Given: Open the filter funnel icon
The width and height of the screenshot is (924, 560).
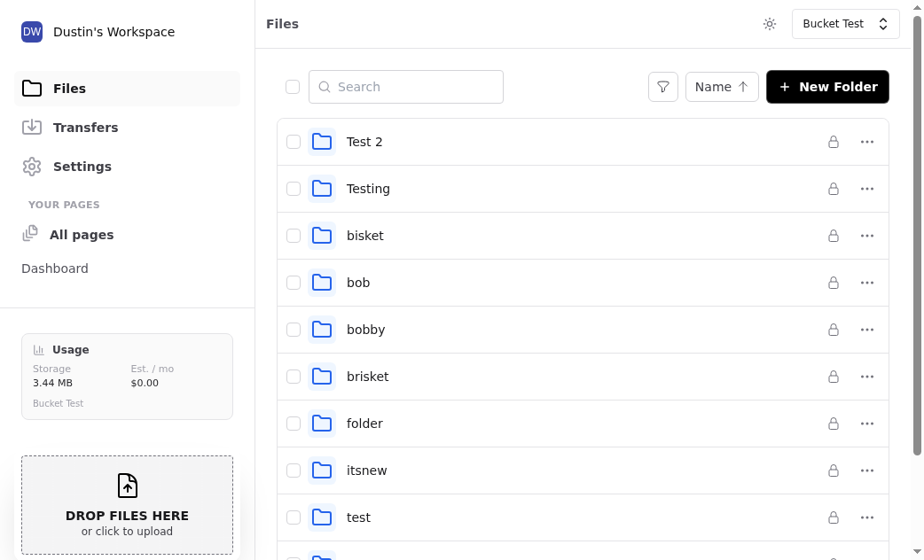Looking at the screenshot, I should pos(663,87).
